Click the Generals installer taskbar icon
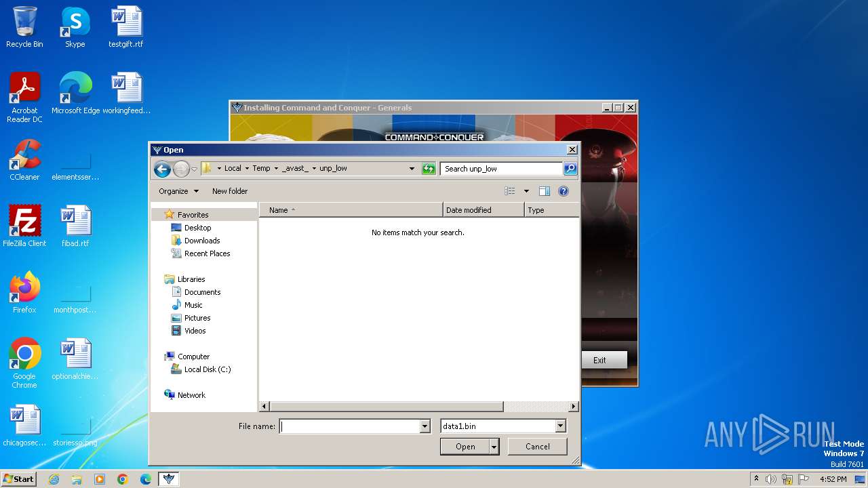868x488 pixels. tap(169, 479)
